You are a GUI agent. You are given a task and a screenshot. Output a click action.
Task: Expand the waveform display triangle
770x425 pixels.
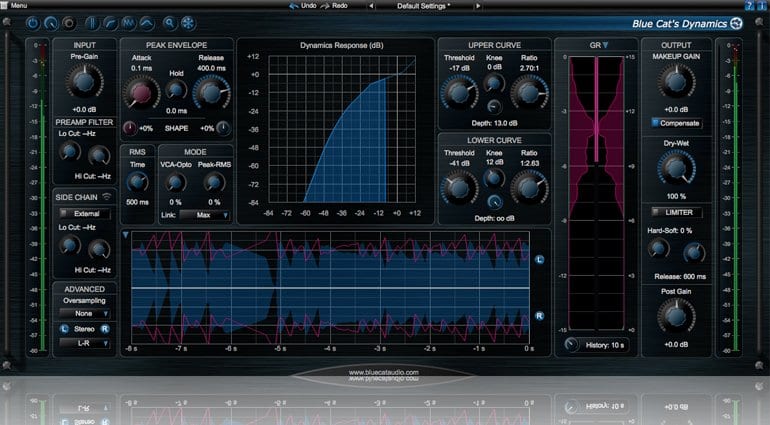coord(125,235)
